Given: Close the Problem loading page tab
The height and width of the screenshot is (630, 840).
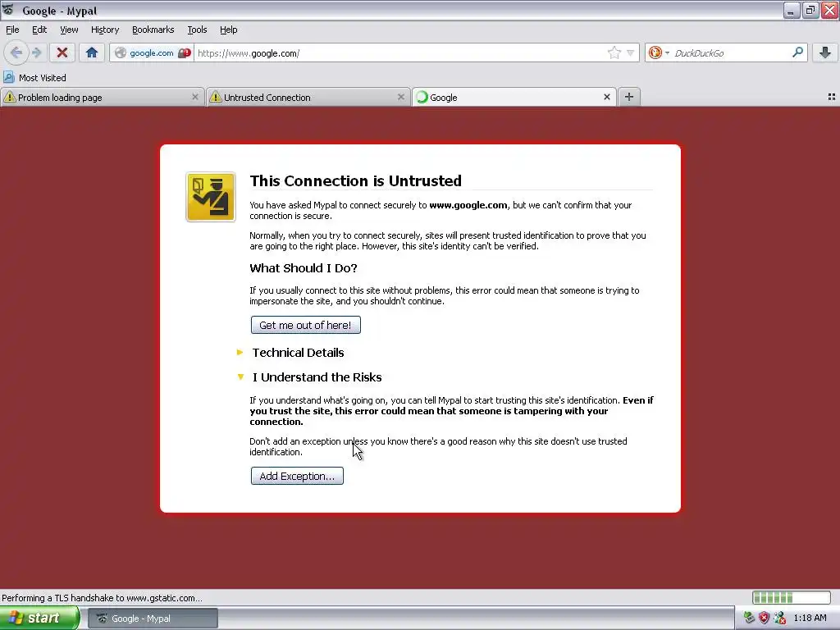Looking at the screenshot, I should (195, 97).
